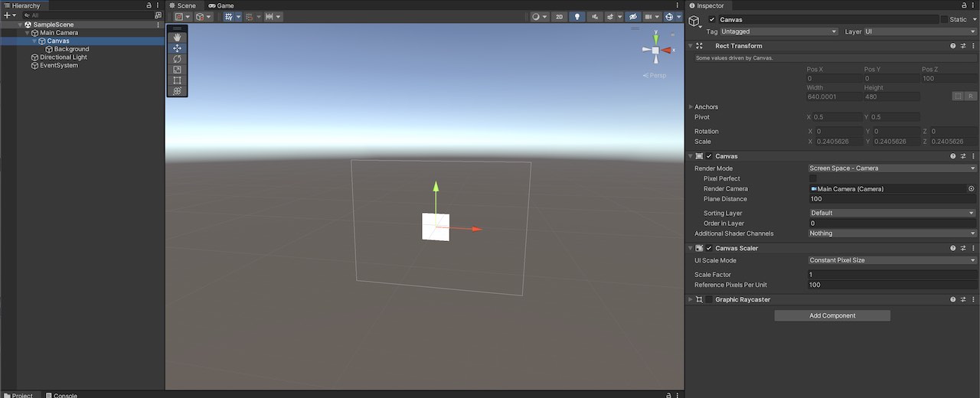980x398 pixels.
Task: Expand the Anchors foldout
Action: pos(691,107)
